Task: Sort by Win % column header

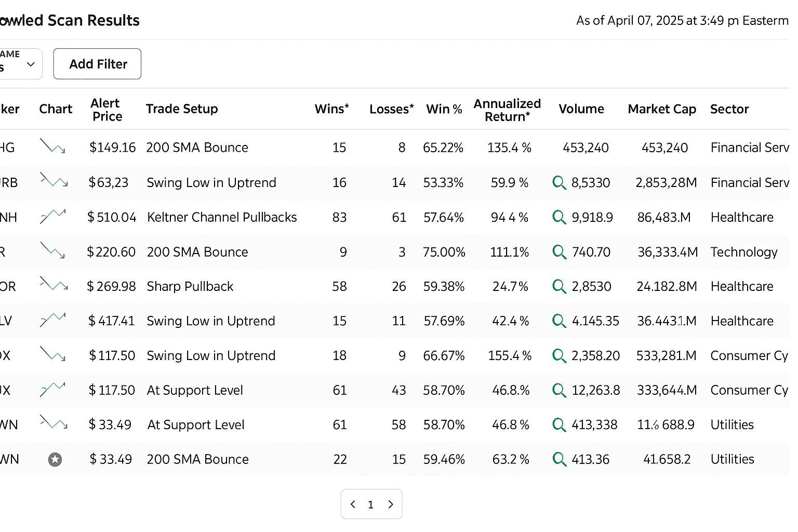Action: point(444,109)
